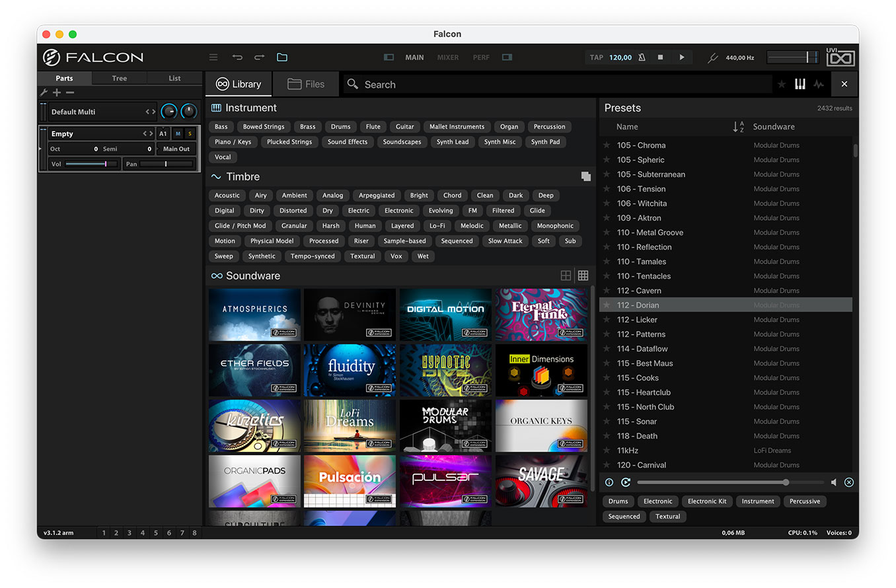The width and height of the screenshot is (896, 588).
Task: Expand the Empty part side arrow
Action: pos(40,149)
